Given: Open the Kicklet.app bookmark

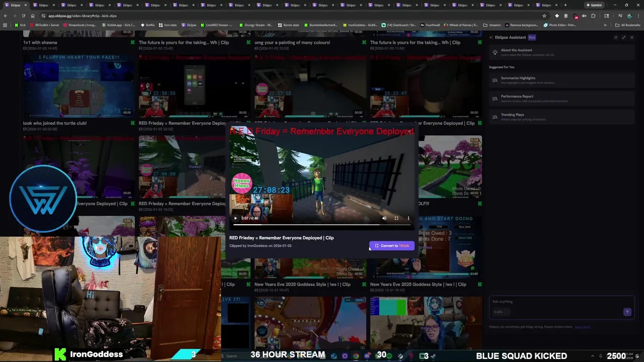Looking at the screenshot, I should (119, 25).
